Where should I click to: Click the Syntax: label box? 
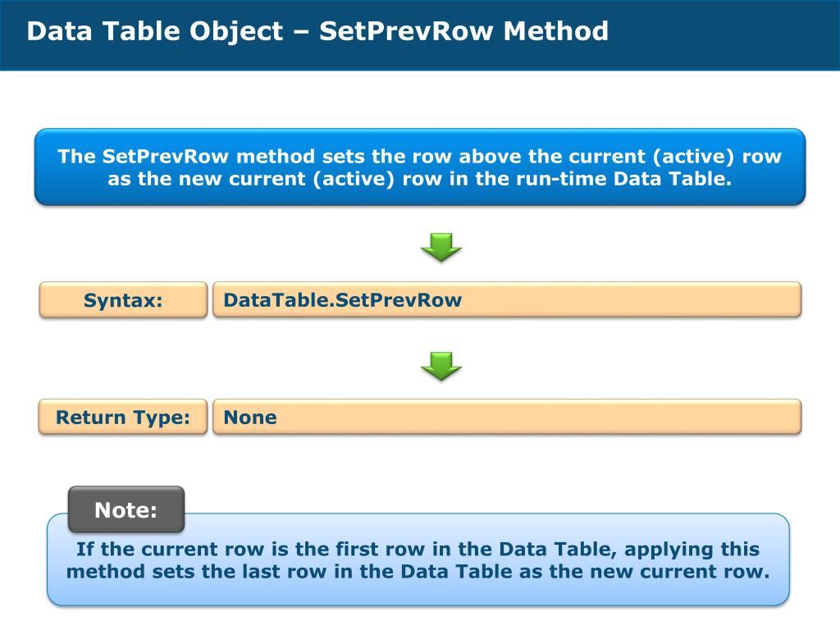pyautogui.click(x=123, y=300)
